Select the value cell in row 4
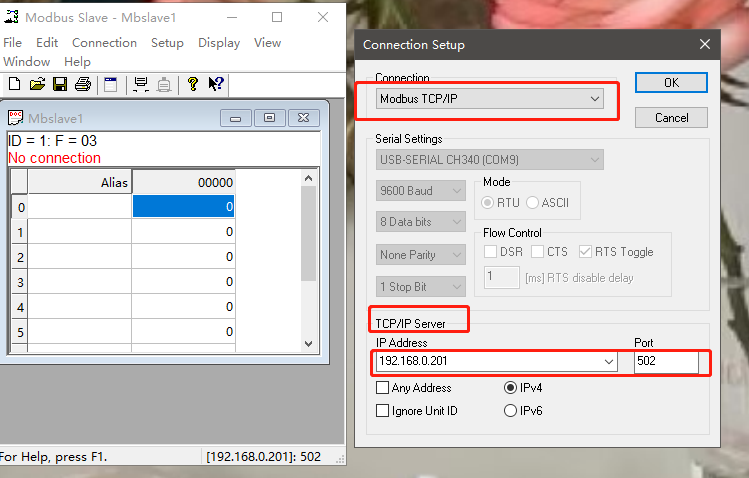This screenshot has width=749, height=478. point(183,306)
